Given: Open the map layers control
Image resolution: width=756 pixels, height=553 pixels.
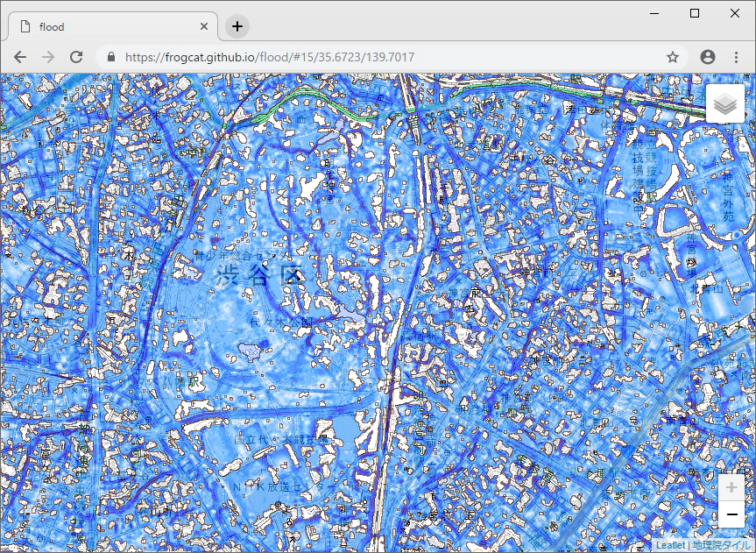Looking at the screenshot, I should tap(725, 103).
